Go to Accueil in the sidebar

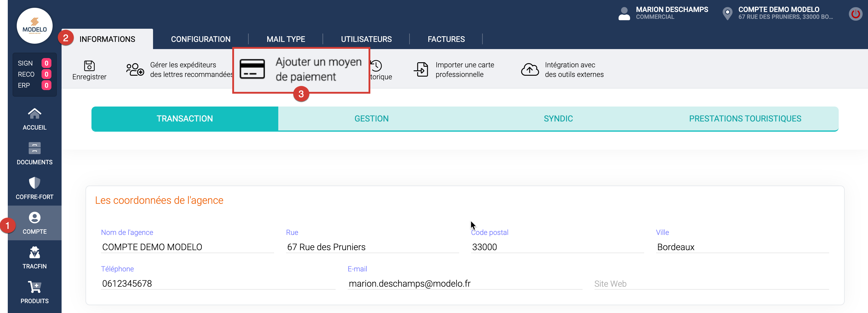pos(34,119)
